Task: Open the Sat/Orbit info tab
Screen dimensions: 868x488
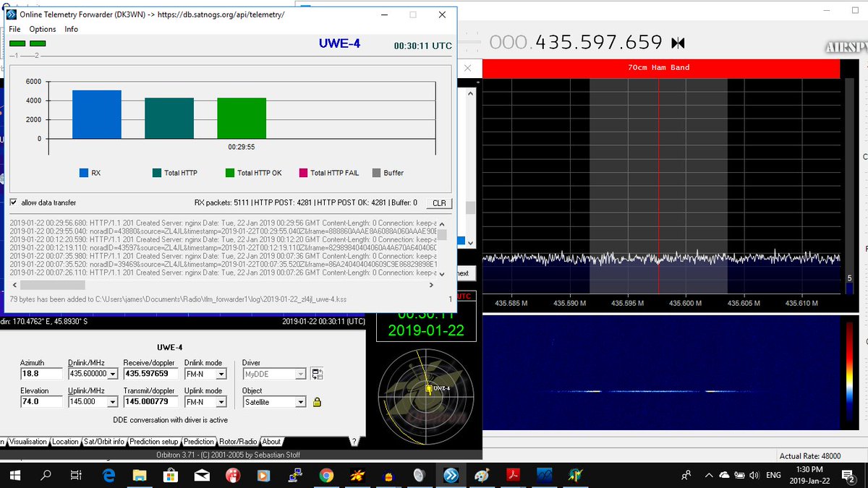Action: tap(103, 442)
